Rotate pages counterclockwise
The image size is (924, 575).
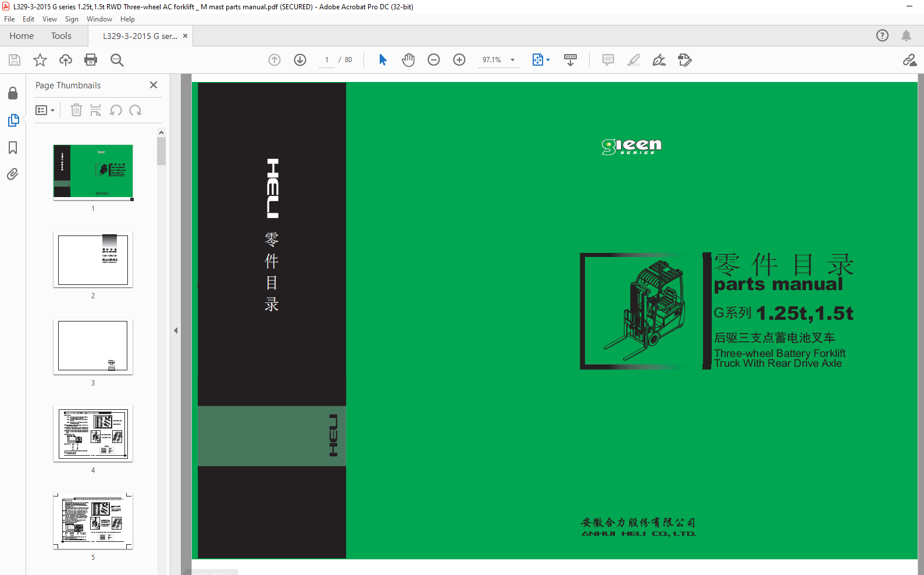[116, 110]
